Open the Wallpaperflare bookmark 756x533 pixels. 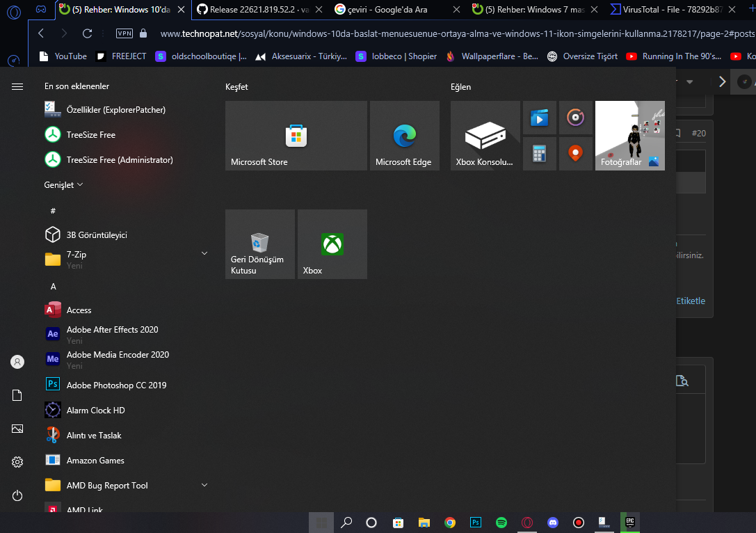point(492,56)
